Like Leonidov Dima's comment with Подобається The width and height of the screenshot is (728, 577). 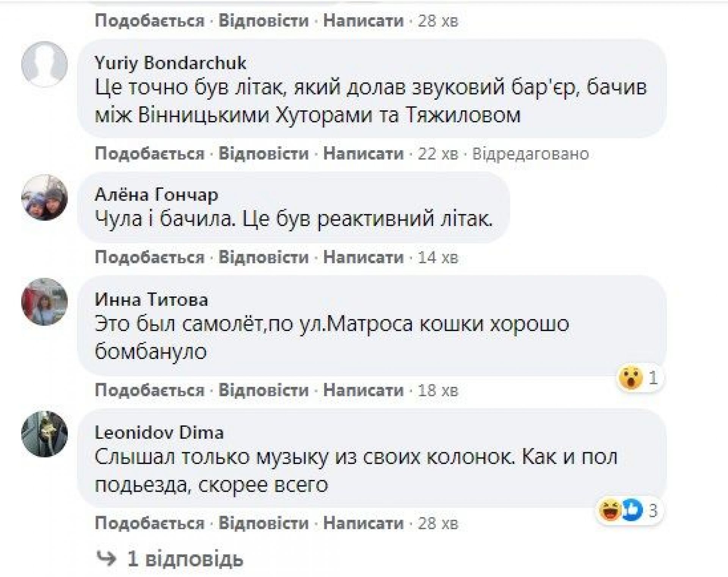pyautogui.click(x=149, y=524)
